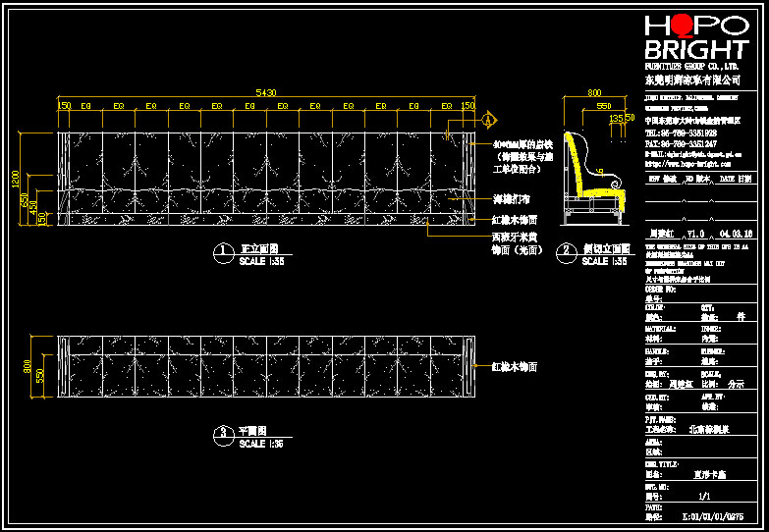Select the 北京棕榈泉 project name
Image resolution: width=769 pixels, height=532 pixels.
(x=710, y=430)
